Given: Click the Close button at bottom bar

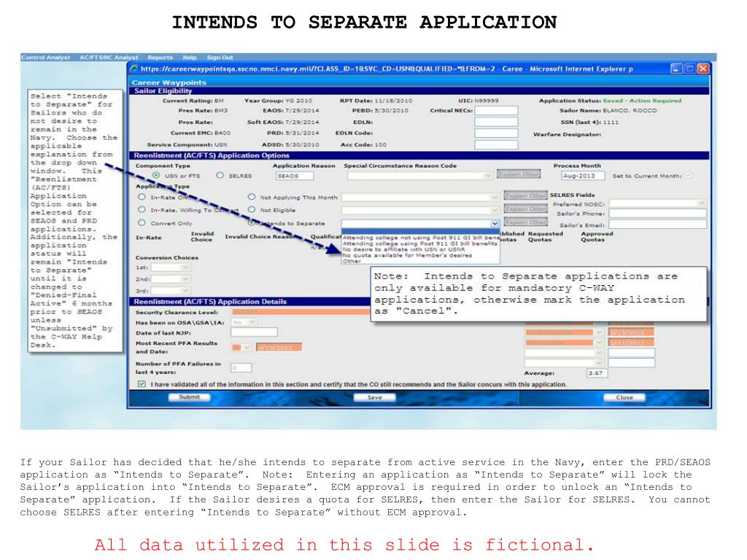Looking at the screenshot, I should coord(624,397).
